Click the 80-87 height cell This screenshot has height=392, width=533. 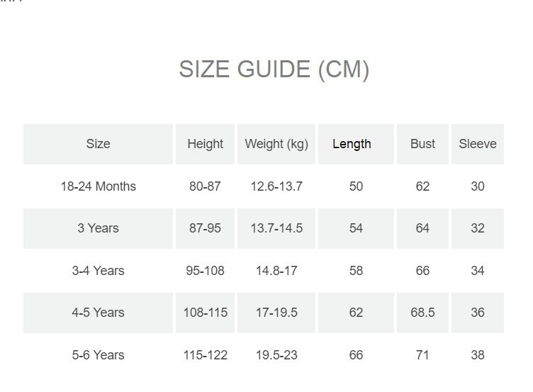click(x=205, y=186)
